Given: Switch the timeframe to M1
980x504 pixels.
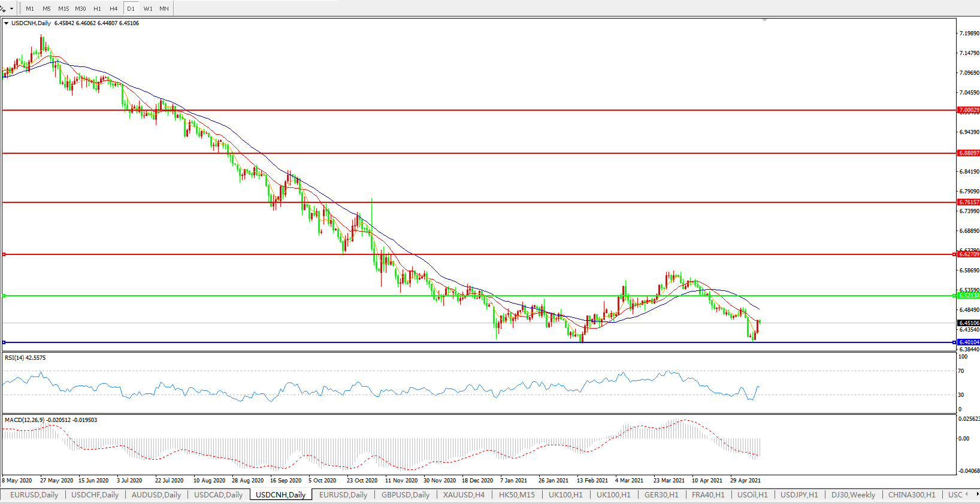Looking at the screenshot, I should pos(30,8).
